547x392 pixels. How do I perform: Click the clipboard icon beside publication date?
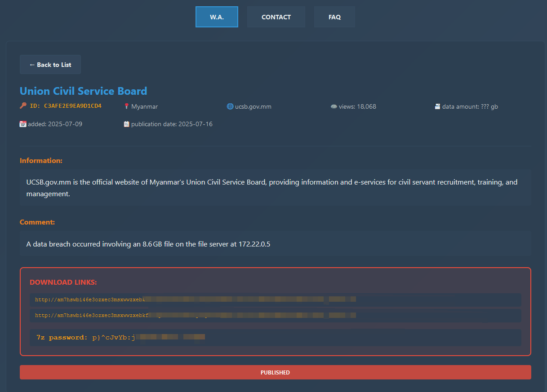[x=126, y=124]
